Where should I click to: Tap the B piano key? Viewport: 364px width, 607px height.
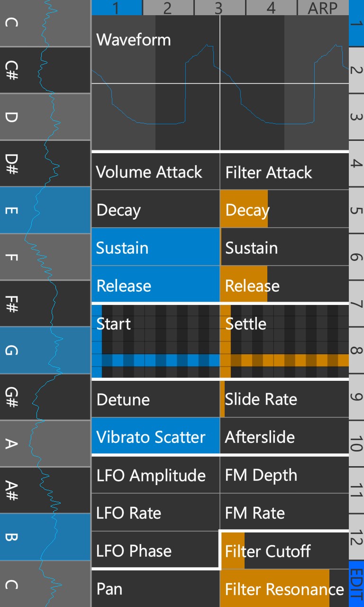pyautogui.click(x=45, y=536)
